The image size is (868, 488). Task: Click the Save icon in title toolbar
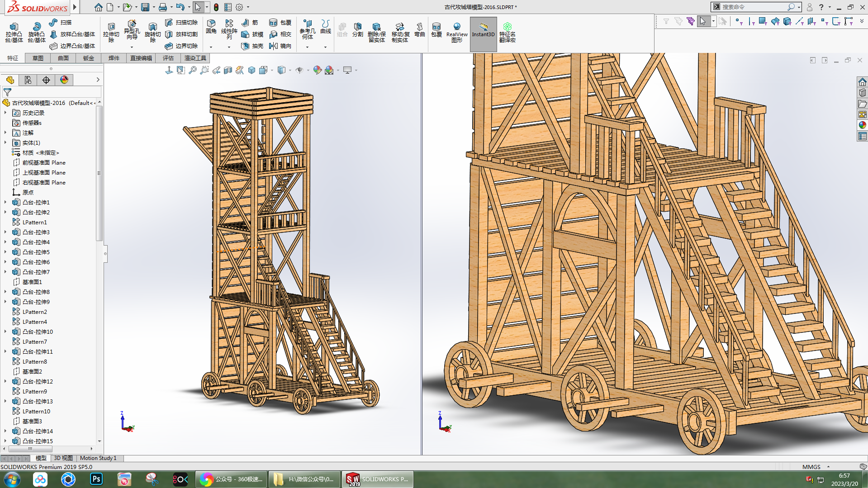145,7
